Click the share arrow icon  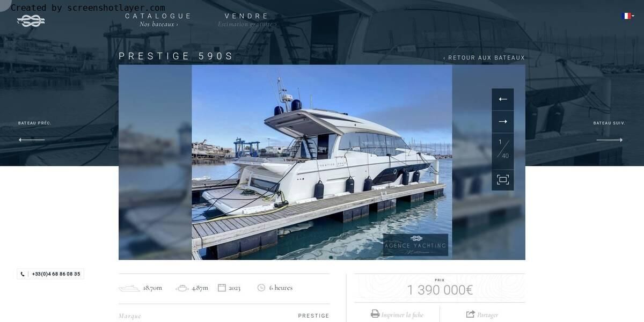(471, 314)
